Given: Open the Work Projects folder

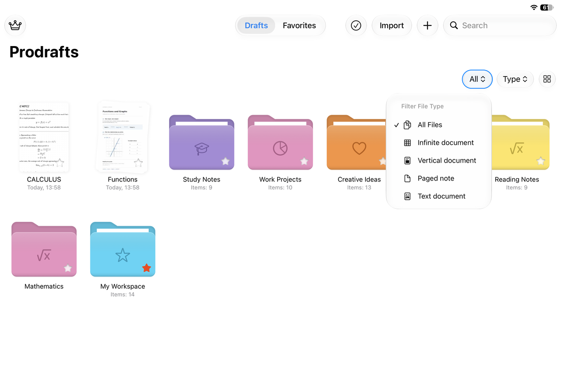Looking at the screenshot, I should [x=280, y=142].
